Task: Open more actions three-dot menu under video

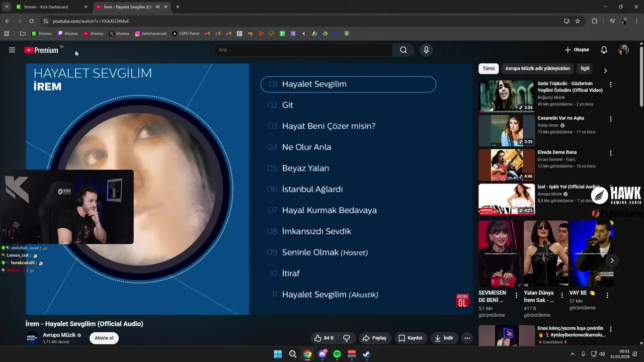Action: [467, 338]
